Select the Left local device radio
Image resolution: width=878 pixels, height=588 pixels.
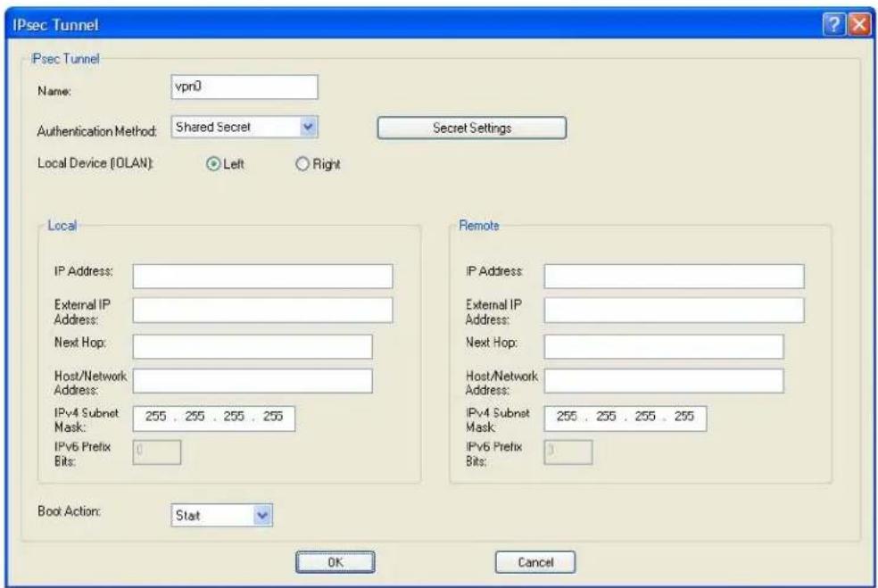212,164
